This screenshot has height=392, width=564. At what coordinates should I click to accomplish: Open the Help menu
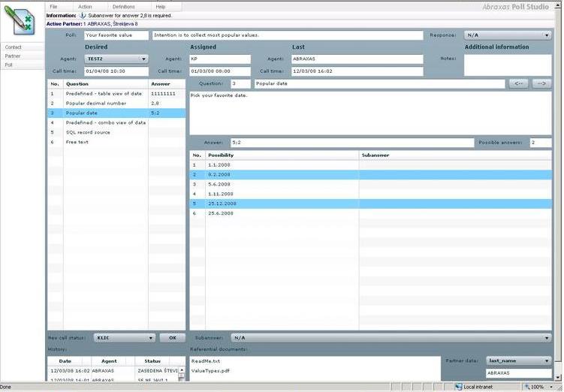pos(161,7)
